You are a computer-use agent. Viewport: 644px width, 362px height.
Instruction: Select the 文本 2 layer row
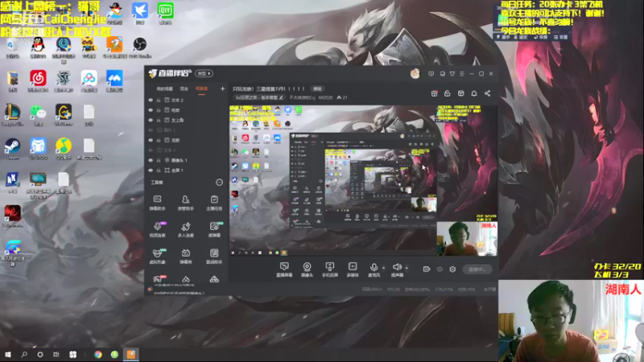click(x=187, y=100)
